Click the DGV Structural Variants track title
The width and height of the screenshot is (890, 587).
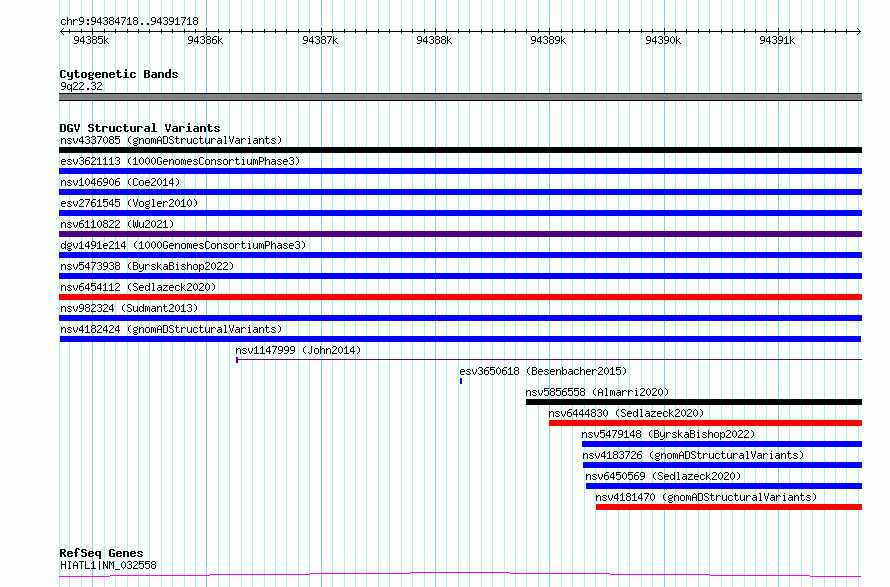(140, 128)
